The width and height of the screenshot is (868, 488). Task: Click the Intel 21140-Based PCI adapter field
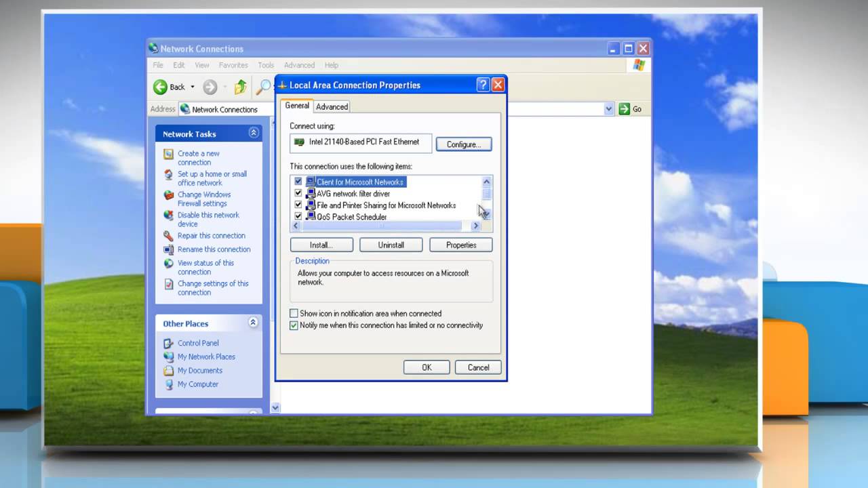click(x=361, y=142)
